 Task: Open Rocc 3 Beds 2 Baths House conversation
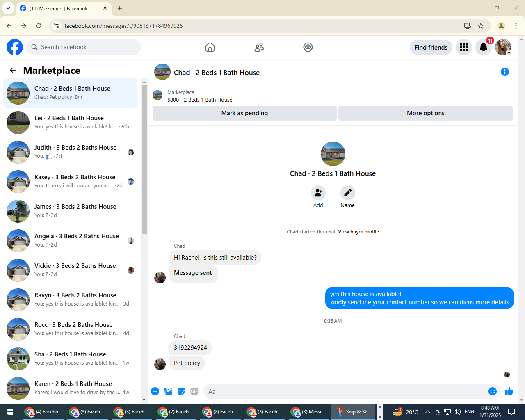(x=70, y=329)
